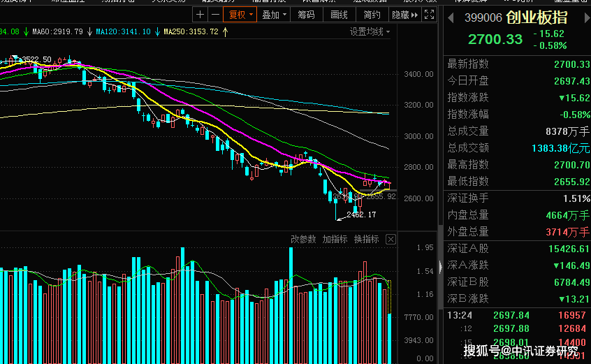Click the 2462.17 low price marker
The image size is (591, 364).
(361, 214)
